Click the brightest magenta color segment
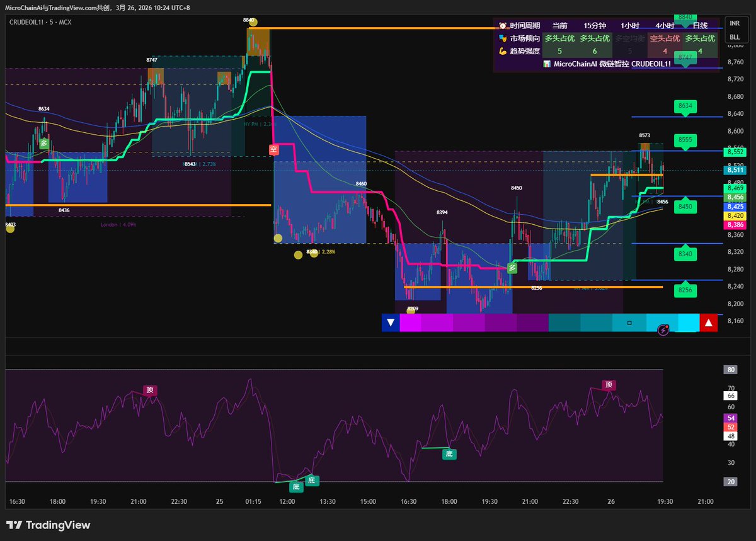756x541 pixels. (x=410, y=323)
